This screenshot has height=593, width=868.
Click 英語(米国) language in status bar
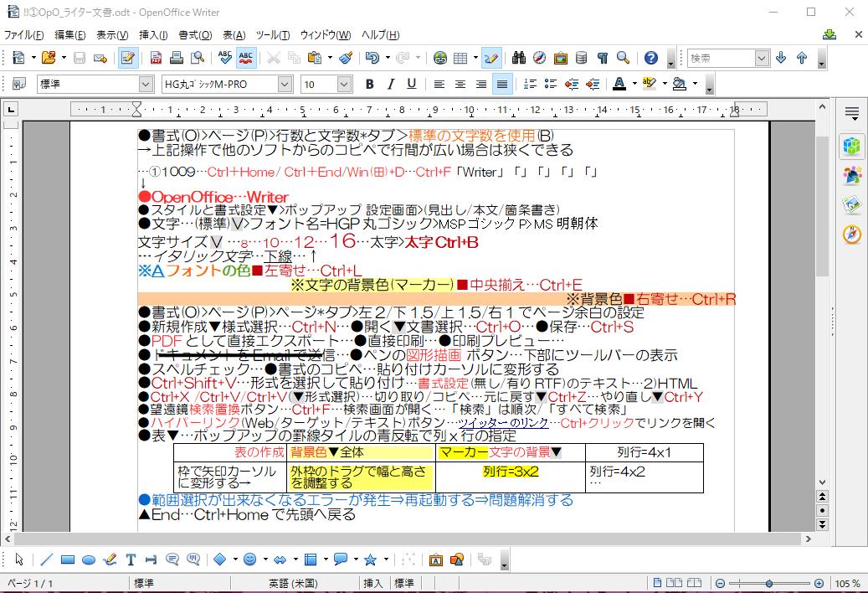click(294, 583)
